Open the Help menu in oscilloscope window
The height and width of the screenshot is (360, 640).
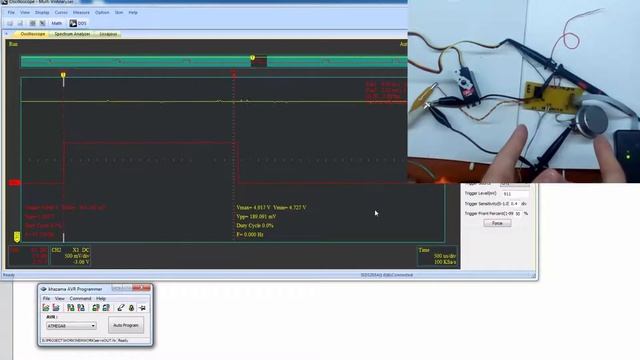click(133, 13)
